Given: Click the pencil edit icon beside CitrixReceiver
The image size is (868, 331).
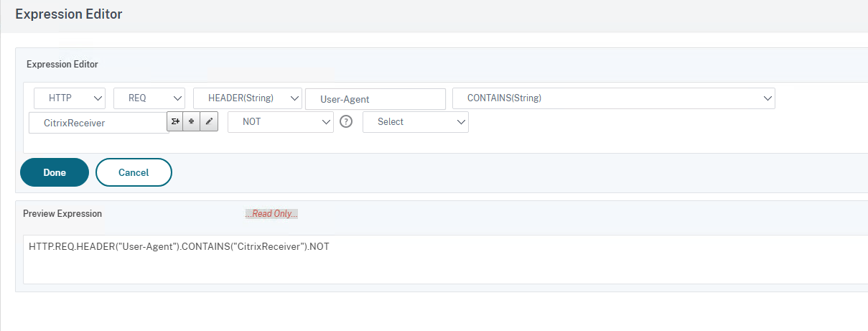Looking at the screenshot, I should [208, 122].
